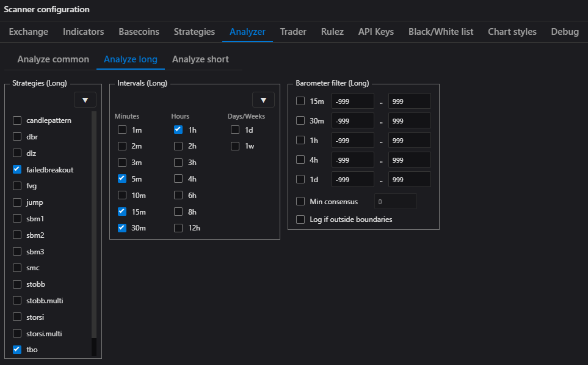Enable the 1w interval
The image size is (588, 365).
(235, 146)
